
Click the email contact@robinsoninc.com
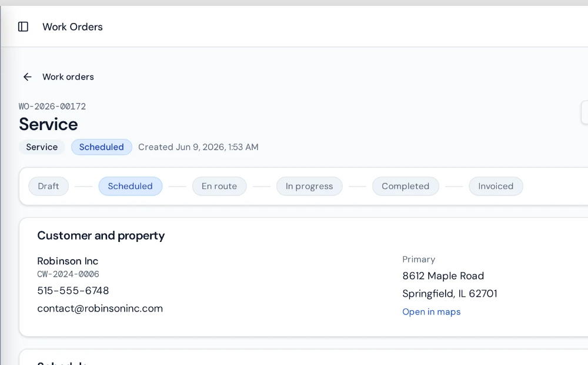click(x=100, y=308)
